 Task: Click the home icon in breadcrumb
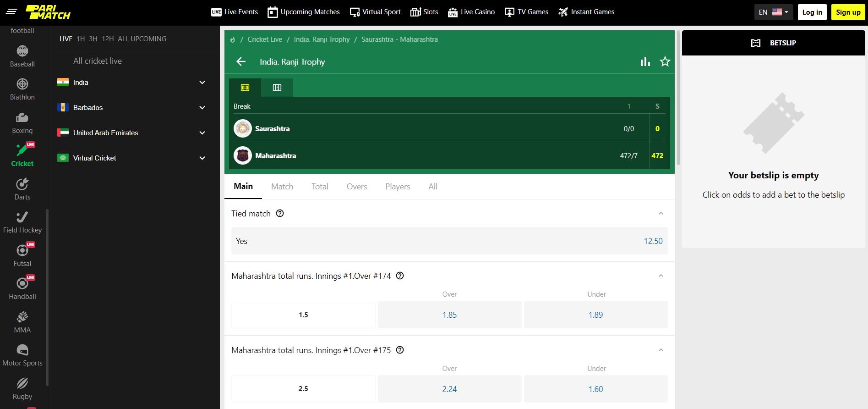coord(233,39)
